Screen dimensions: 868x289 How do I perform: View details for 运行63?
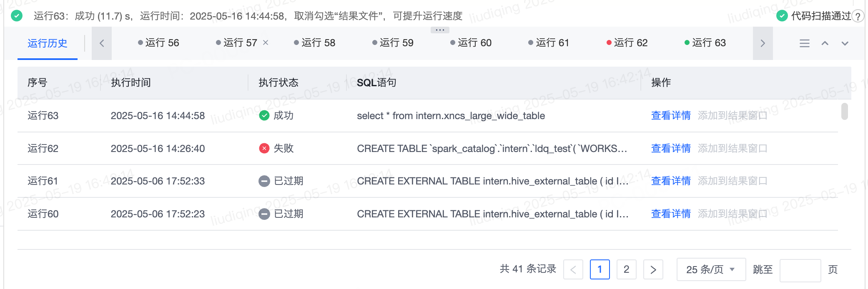(670, 115)
